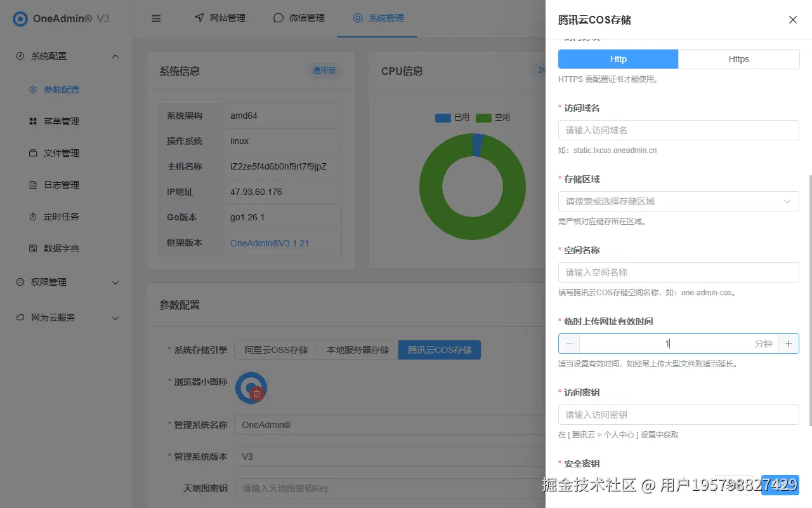Click the browser favicon thumbnail
812x508 pixels.
coord(251,388)
